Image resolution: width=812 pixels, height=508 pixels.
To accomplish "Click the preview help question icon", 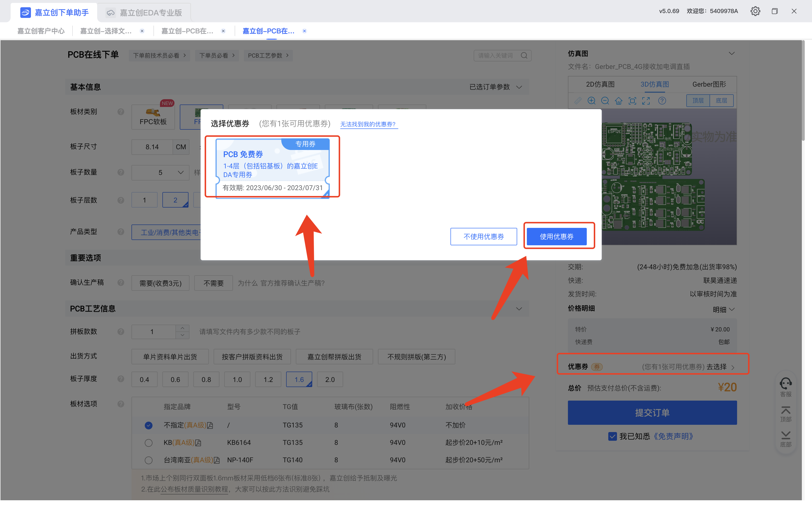I will (662, 101).
